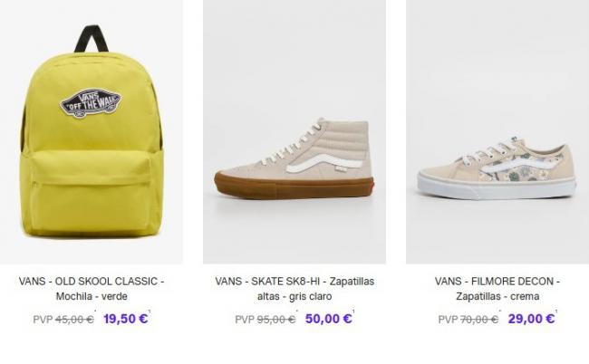Click the black top handle of the backpack
Screen dimensions: 589x364
(x=92, y=39)
